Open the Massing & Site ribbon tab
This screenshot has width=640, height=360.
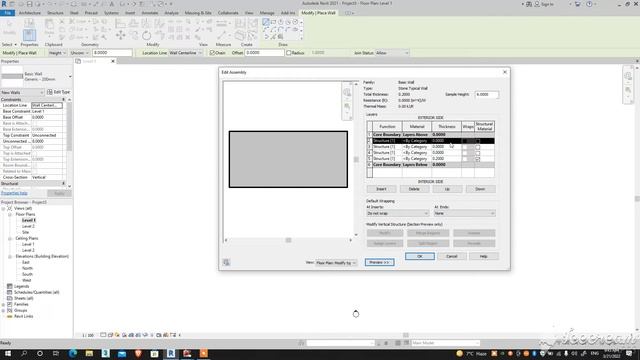198,13
